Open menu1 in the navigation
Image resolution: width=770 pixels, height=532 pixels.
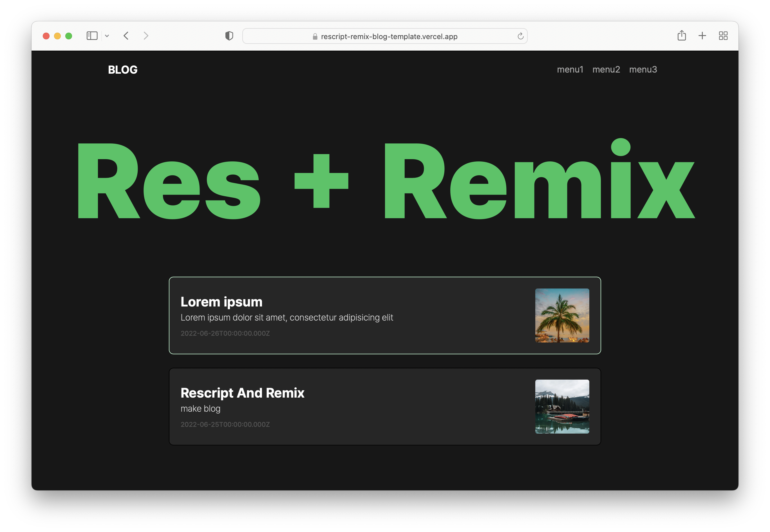pos(570,69)
